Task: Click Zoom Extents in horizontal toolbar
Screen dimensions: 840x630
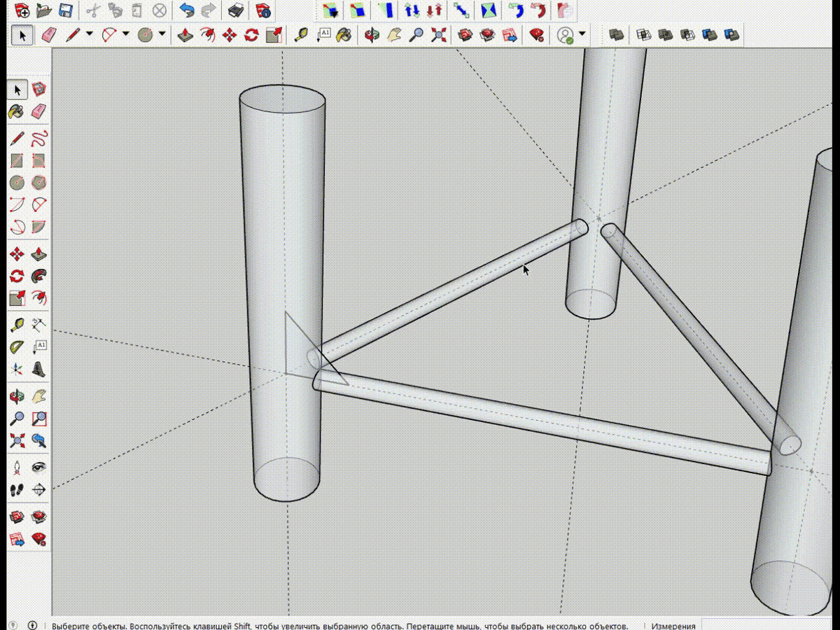Action: tap(439, 34)
